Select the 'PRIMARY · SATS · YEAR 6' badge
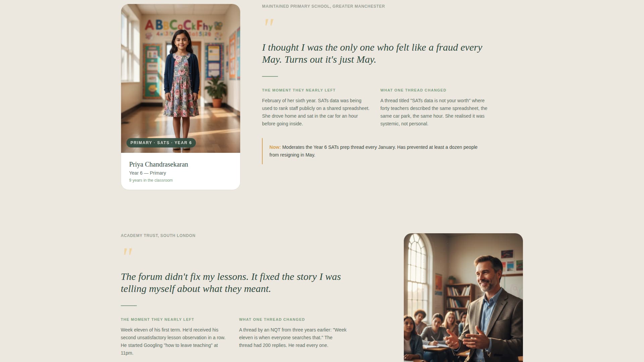Screen dimensions: 644x362 (161, 142)
